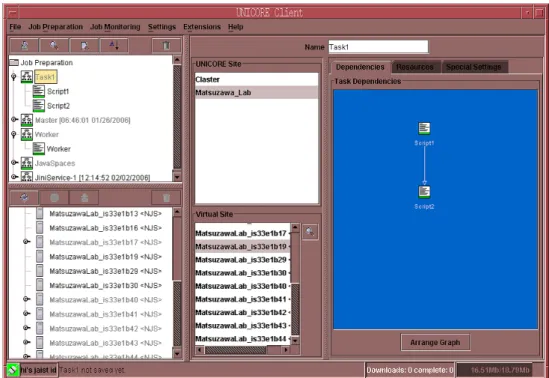This screenshot has width=549, height=378.
Task: Click the server icon next to MatsuzawaLab_is33e1b19
Action: pyautogui.click(x=40, y=257)
